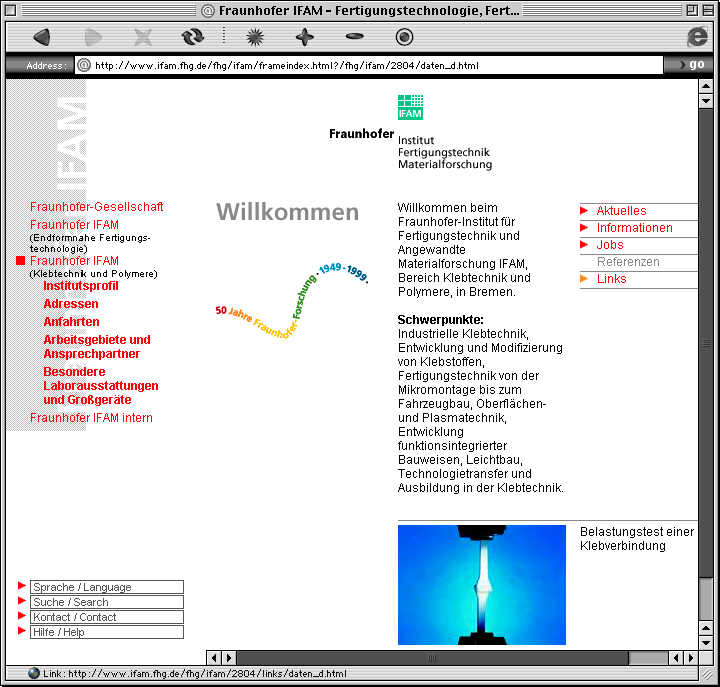Open the Fraunhofer-Gesellschaft link
The image size is (720, 687).
[96, 207]
